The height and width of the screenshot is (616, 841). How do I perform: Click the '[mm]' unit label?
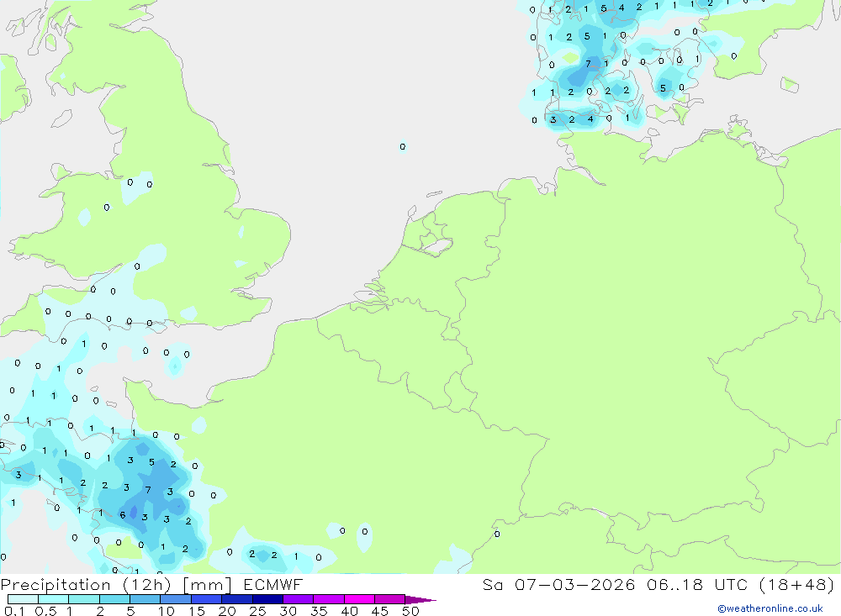tap(207, 585)
